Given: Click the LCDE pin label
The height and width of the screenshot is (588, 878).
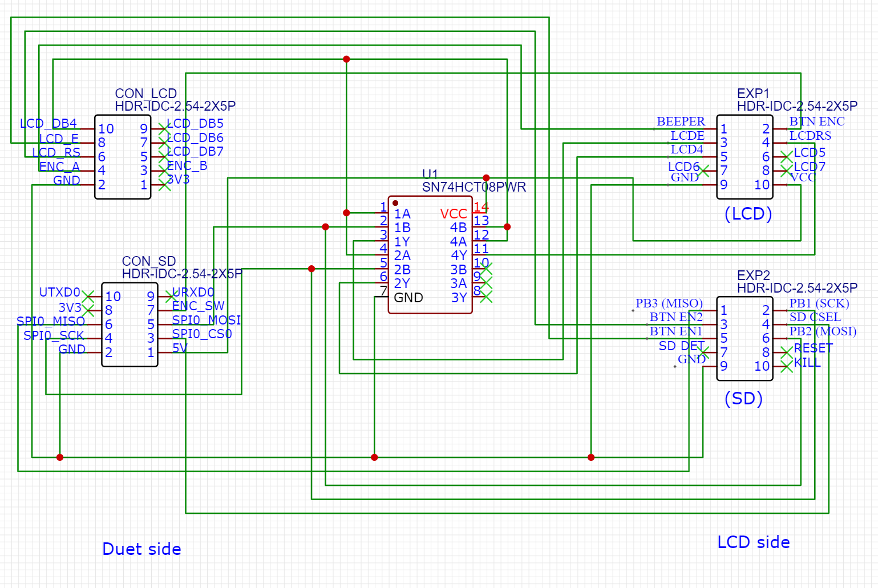Looking at the screenshot, I should (x=687, y=136).
